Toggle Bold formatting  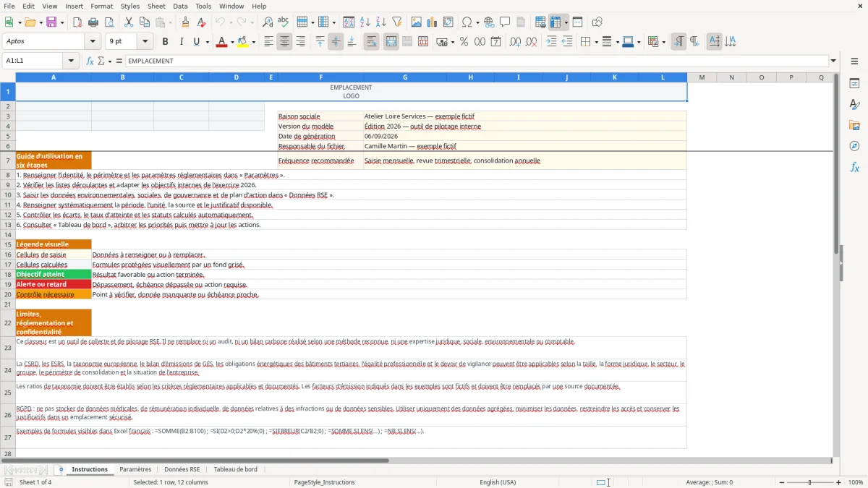[166, 42]
